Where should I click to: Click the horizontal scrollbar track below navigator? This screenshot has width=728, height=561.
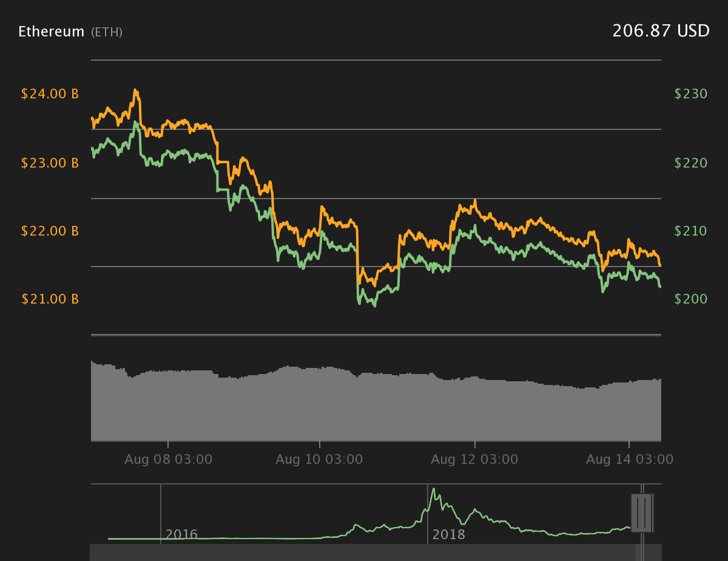[376, 552]
